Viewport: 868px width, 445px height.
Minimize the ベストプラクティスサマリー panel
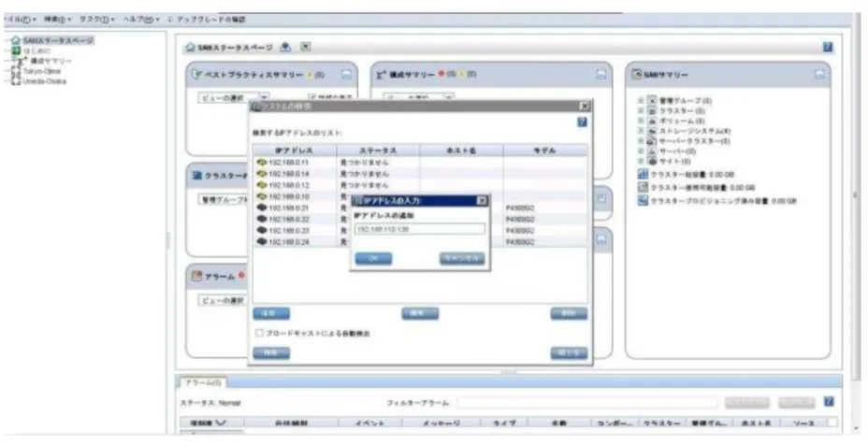(x=346, y=74)
